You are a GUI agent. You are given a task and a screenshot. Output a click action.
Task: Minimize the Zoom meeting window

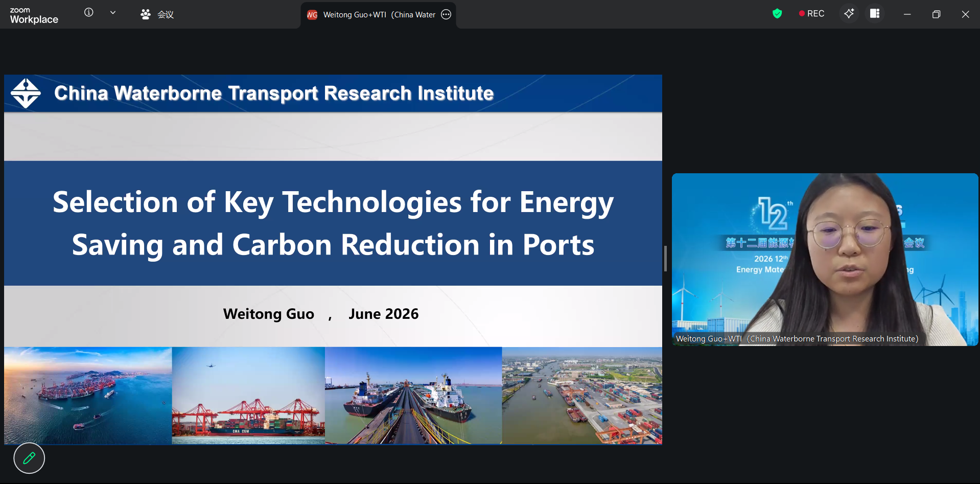(x=907, y=14)
